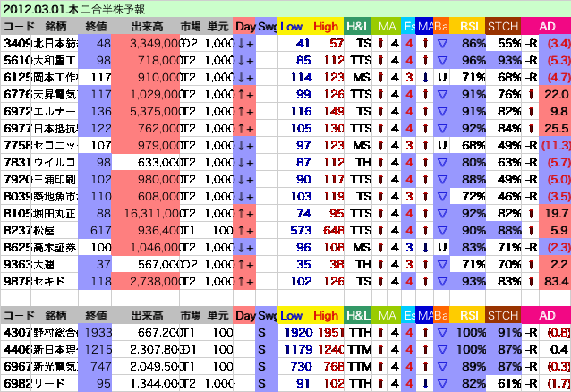This screenshot has width=571, height=392.
Task: Click the blue down arrow in the 6982 row
Action: click(425, 384)
